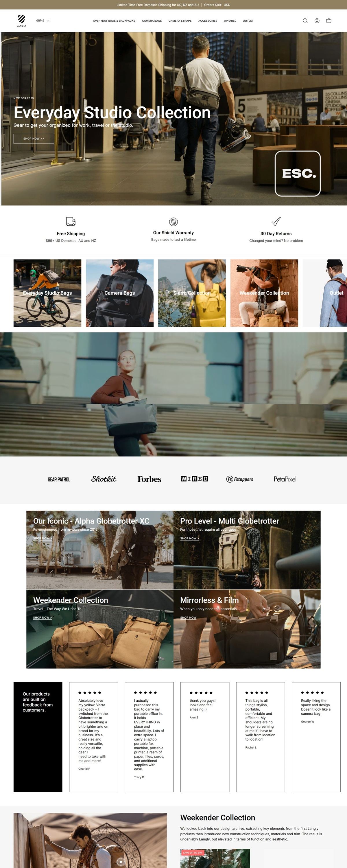
Task: Click Tracy D's review card
Action: [x=149, y=737]
